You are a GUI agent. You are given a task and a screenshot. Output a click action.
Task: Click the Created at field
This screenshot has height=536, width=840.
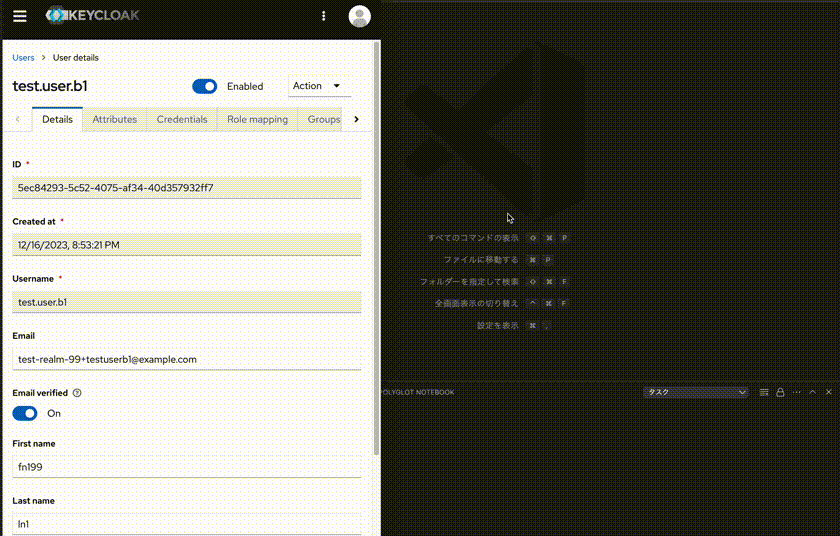pyautogui.click(x=186, y=245)
